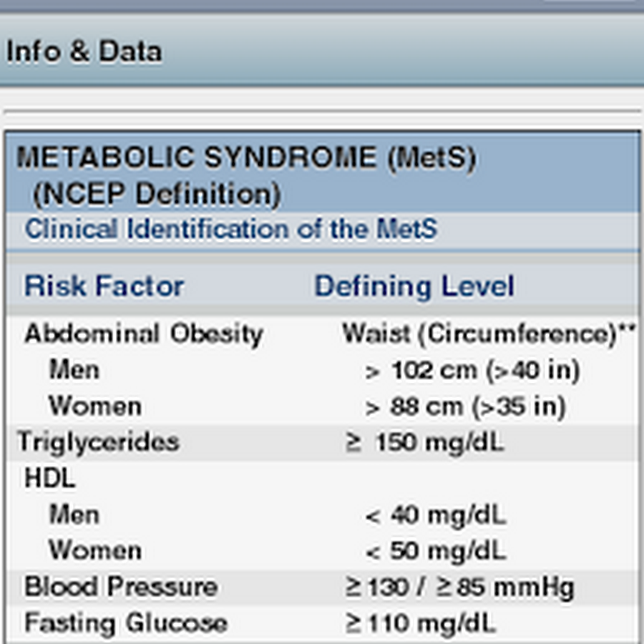Select the Abdominal Obesity row label
Screen dimensions: 644x644
(x=143, y=334)
